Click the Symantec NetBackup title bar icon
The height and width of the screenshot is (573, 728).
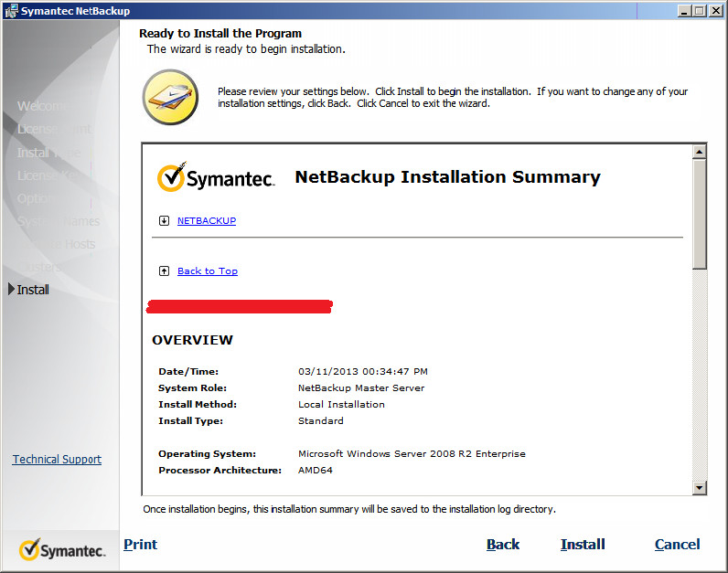[x=10, y=11]
